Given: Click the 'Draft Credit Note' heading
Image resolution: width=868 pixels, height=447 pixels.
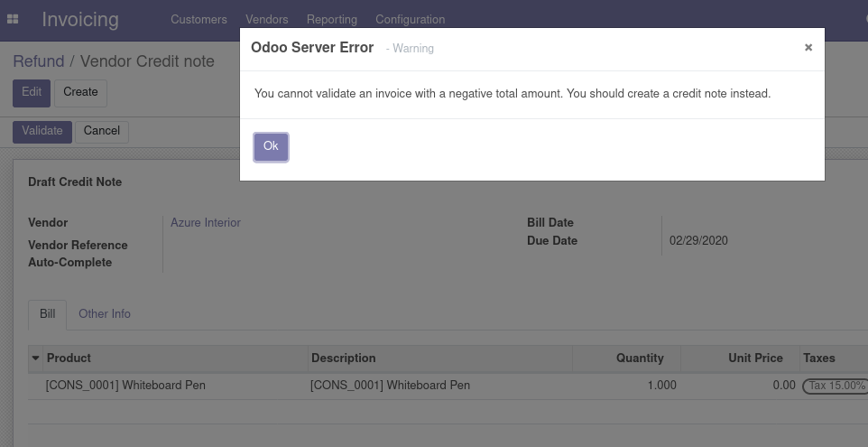Looking at the screenshot, I should pyautogui.click(x=75, y=182).
